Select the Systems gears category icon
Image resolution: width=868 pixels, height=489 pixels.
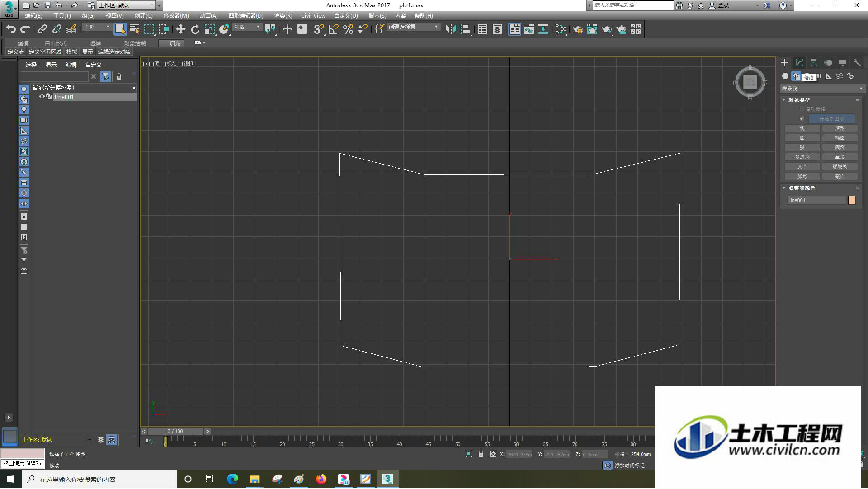pyautogui.click(x=850, y=76)
